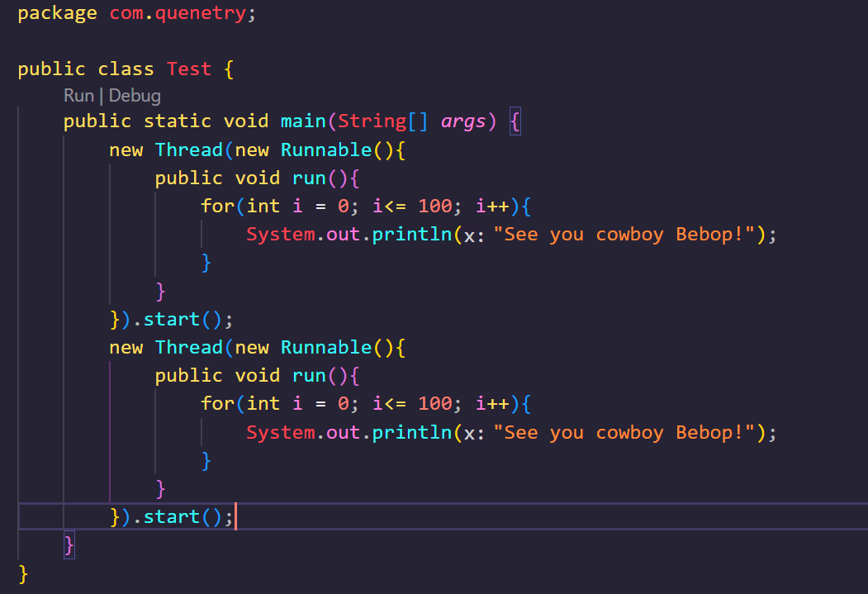This screenshot has width=868, height=594.
Task: Click the first println call
Action: click(412, 234)
